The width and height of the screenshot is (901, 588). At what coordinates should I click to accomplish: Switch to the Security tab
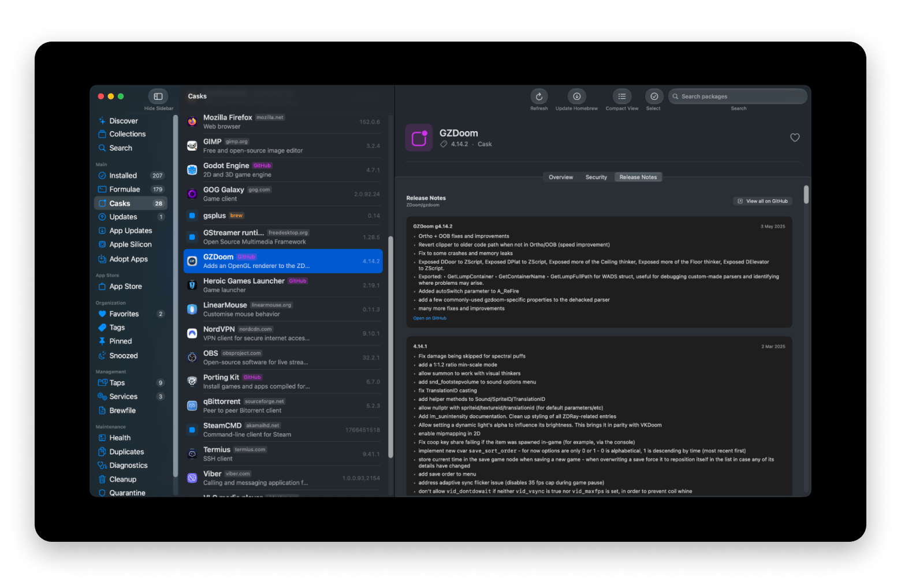(x=596, y=177)
